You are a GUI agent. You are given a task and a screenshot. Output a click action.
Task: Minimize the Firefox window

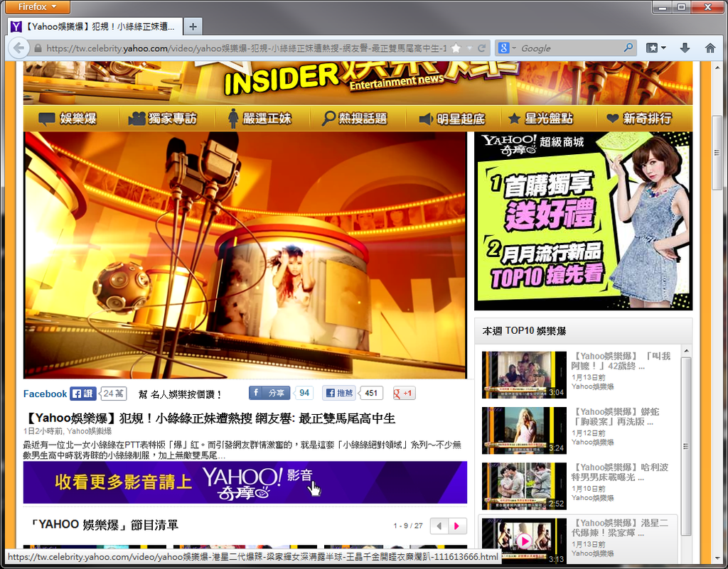[663, 7]
